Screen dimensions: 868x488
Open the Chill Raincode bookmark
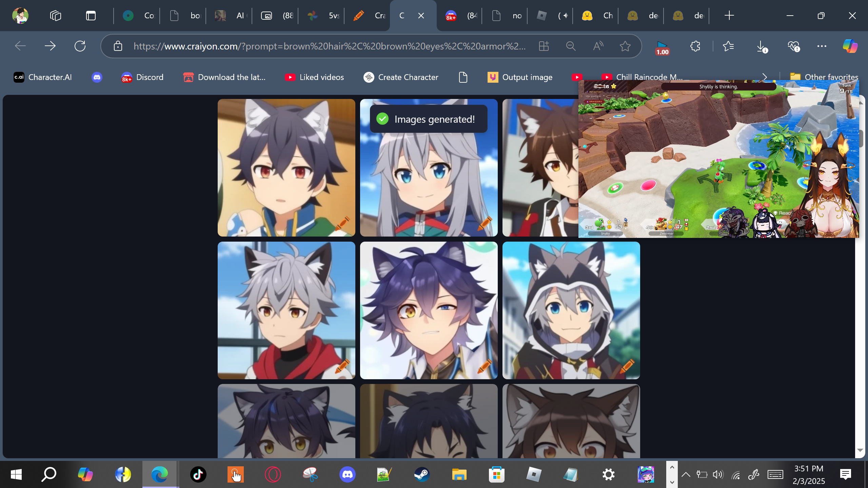(642, 77)
